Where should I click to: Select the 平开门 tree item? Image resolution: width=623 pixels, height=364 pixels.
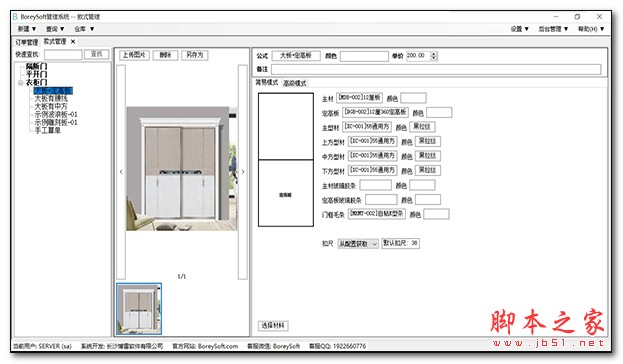click(x=36, y=74)
